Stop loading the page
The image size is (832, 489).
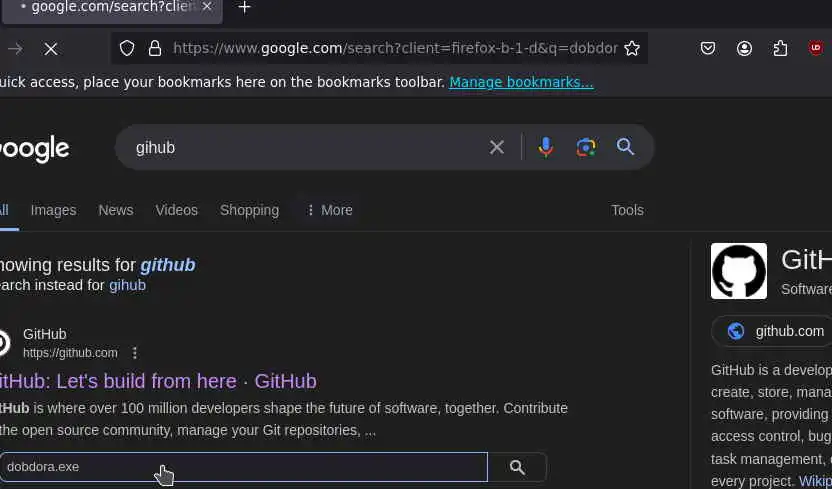(x=51, y=49)
